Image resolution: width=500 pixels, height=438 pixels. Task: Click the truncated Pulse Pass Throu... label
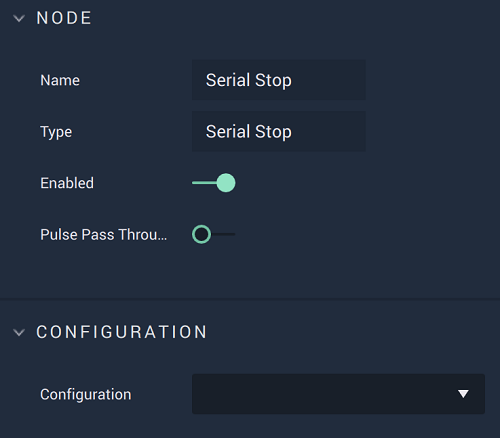coord(104,234)
